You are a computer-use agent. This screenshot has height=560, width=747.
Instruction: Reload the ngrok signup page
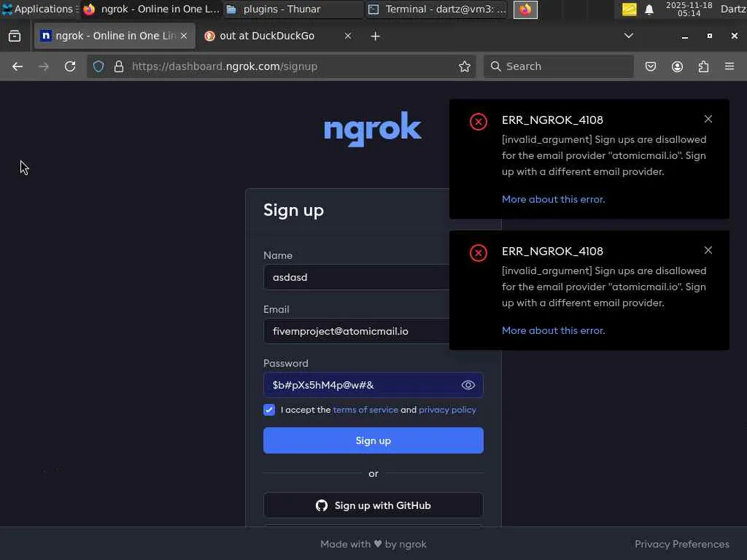tap(70, 66)
